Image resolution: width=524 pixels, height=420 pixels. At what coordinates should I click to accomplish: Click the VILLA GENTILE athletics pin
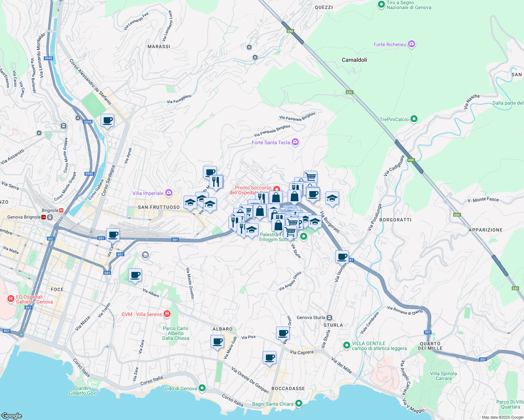[346, 345]
